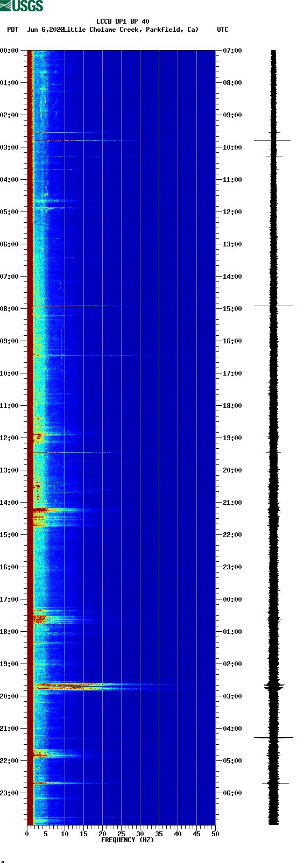
Task: Click the UTC '21:00' time label
Action: coord(232,503)
